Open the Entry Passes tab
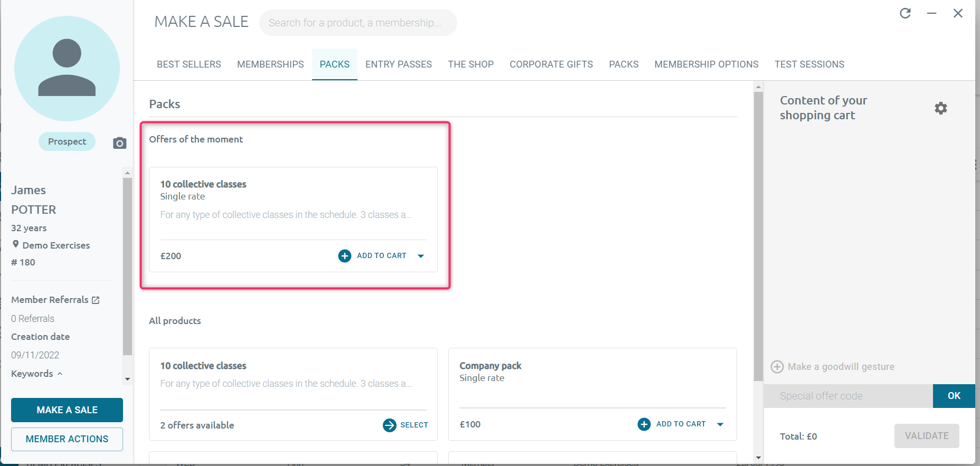The width and height of the screenshot is (980, 466). coord(398,64)
